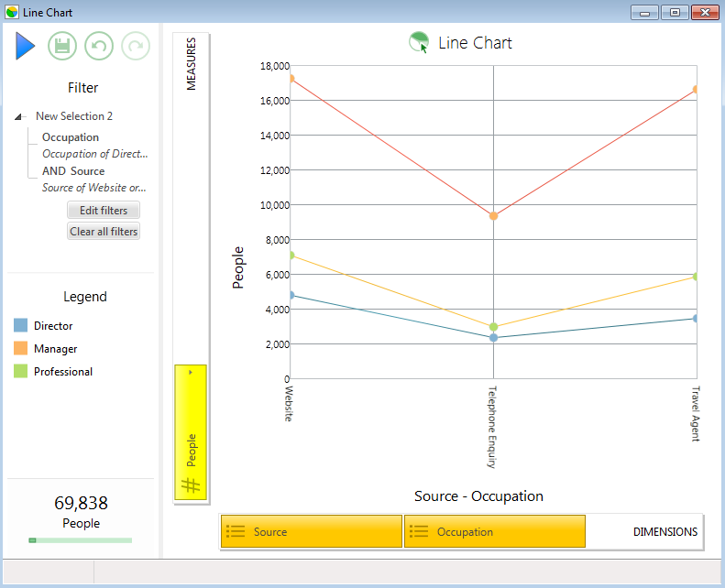This screenshot has height=588, width=725.
Task: Maximize the Line Chart window
Action: 675,13
